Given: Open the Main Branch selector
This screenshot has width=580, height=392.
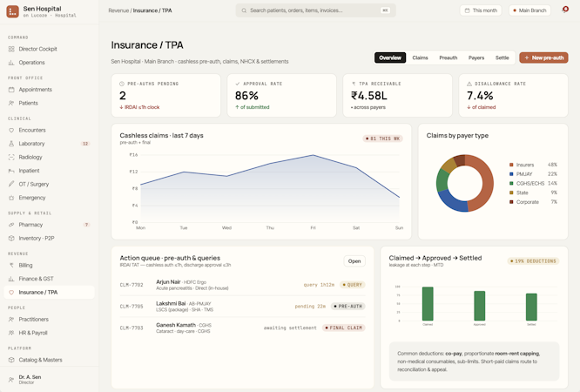Looking at the screenshot, I should (x=529, y=10).
